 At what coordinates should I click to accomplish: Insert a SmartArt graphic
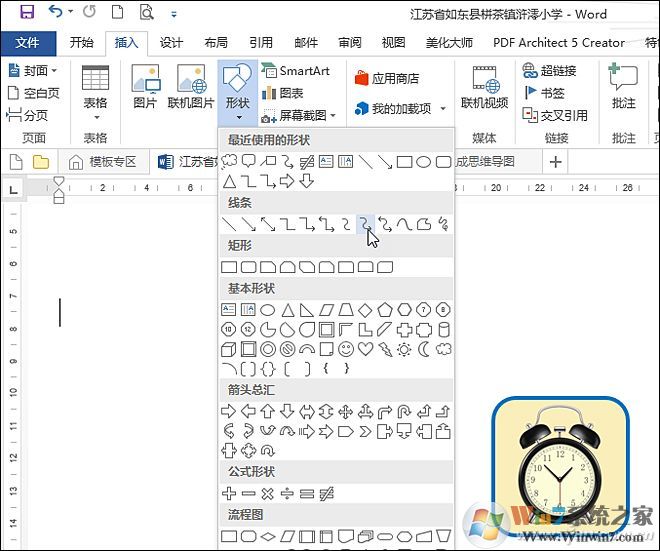click(296, 70)
